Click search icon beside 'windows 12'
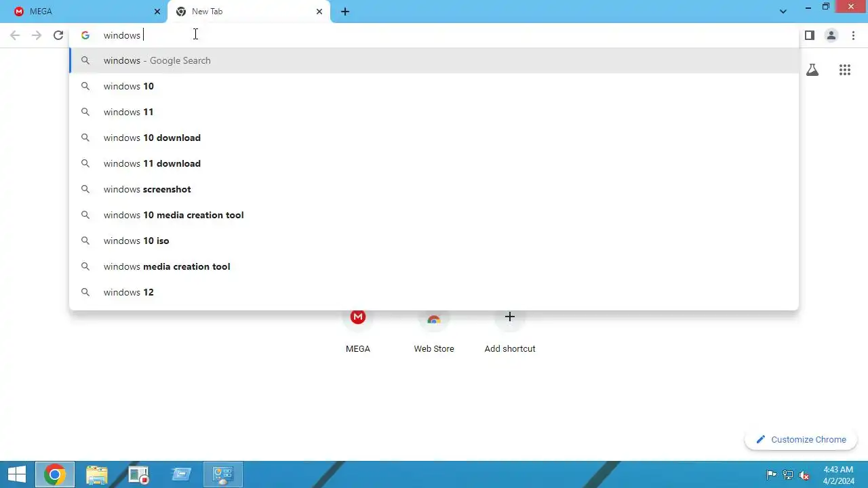 click(x=85, y=292)
